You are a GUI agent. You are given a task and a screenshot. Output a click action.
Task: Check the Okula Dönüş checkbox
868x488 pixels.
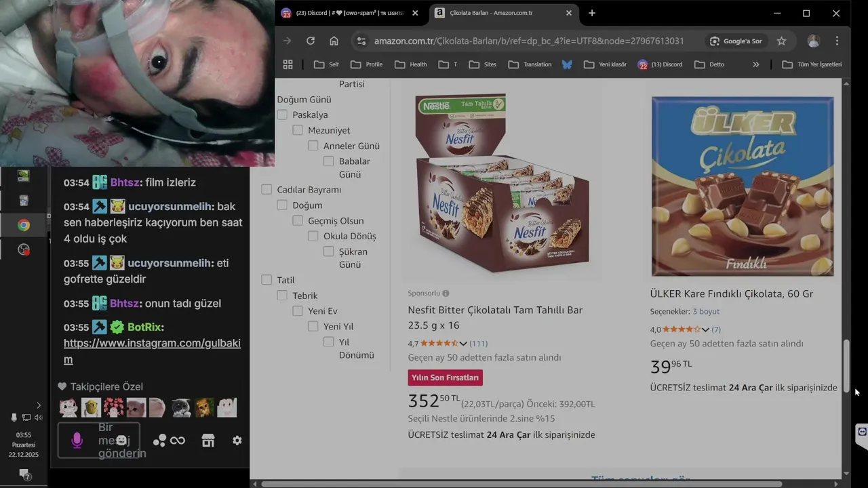pyautogui.click(x=313, y=236)
